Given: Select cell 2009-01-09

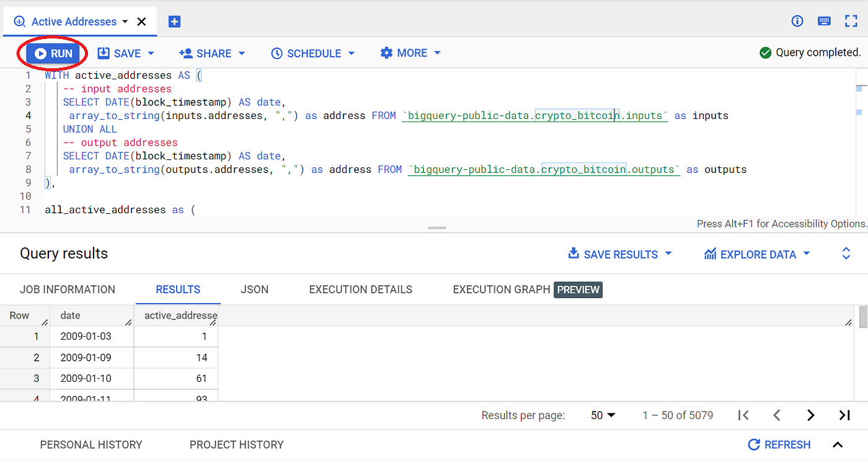Looking at the screenshot, I should point(92,357).
